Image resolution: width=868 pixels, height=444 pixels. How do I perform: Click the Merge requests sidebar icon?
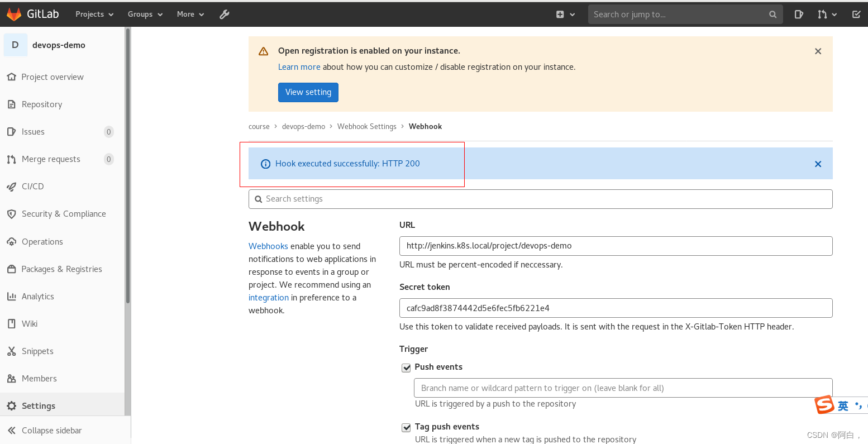click(11, 159)
